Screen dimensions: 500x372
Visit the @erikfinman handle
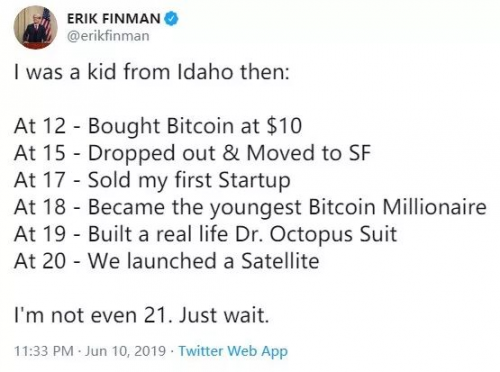[x=108, y=36]
